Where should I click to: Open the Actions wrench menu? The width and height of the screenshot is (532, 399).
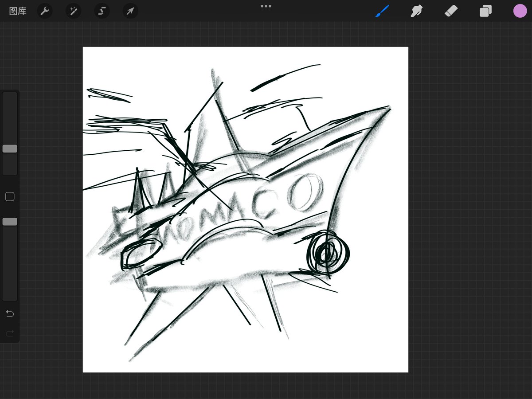pyautogui.click(x=45, y=11)
